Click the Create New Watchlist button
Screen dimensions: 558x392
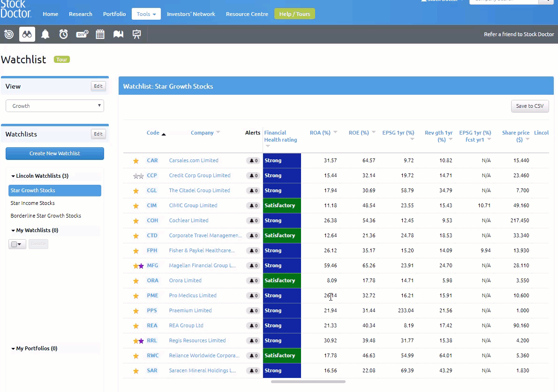tap(55, 153)
